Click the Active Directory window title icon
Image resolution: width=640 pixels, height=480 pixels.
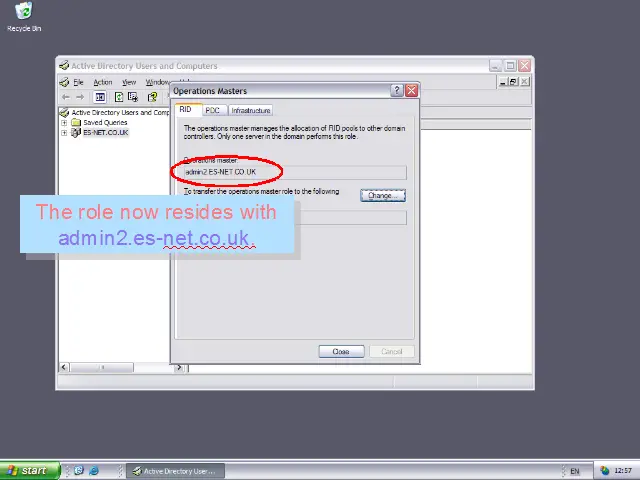coord(64,65)
